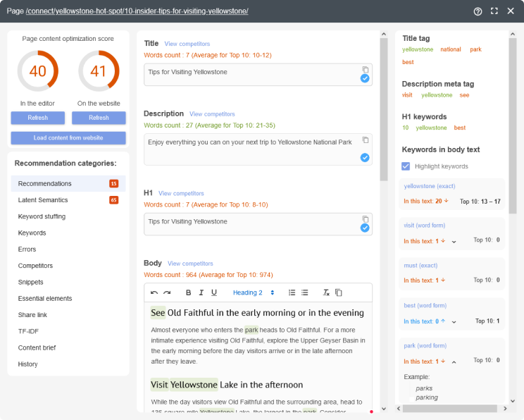Collapse the park (word form) examples

[x=454, y=362]
